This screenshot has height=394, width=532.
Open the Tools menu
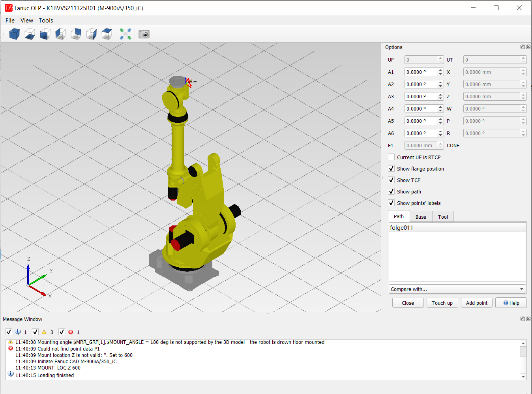coord(46,21)
